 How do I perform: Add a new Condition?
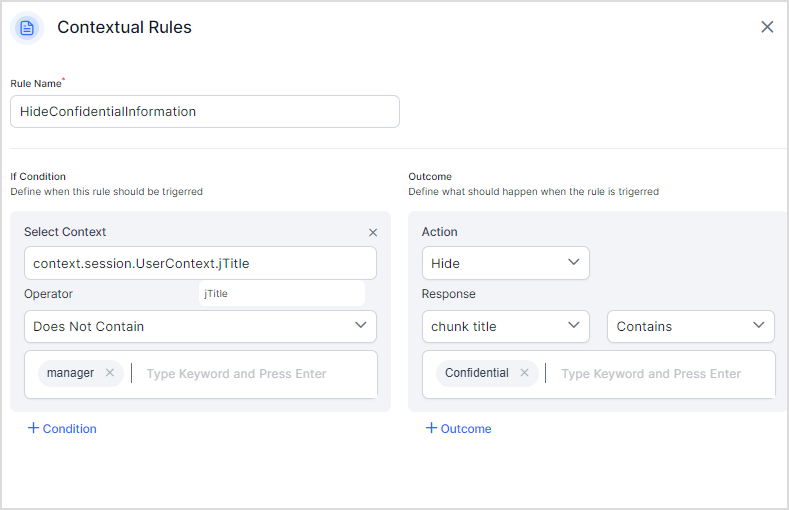(62, 428)
